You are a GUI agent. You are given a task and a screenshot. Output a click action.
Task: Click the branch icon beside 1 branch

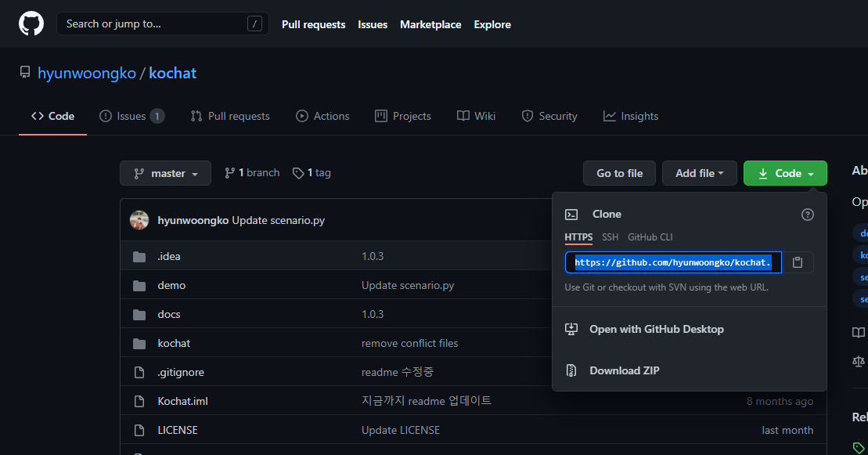click(230, 173)
